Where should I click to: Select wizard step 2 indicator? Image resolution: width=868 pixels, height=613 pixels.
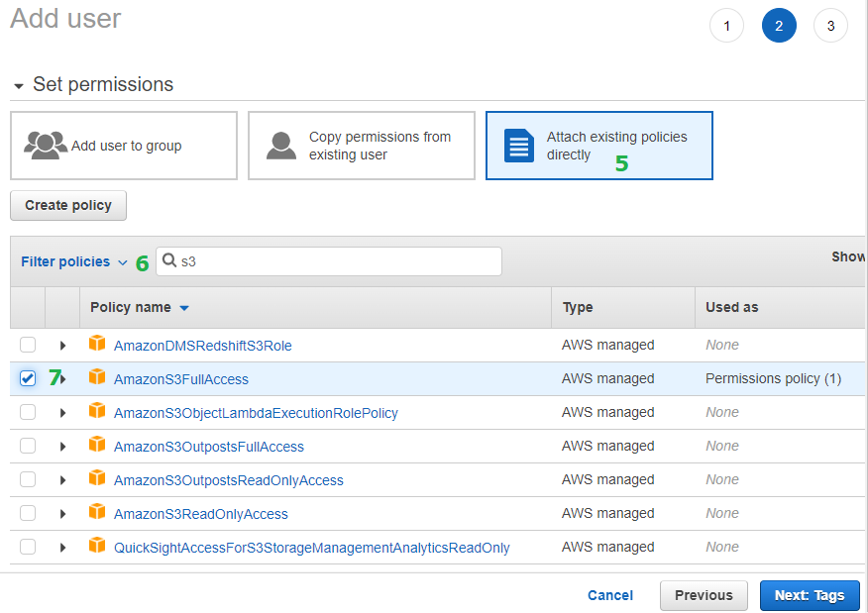(779, 26)
